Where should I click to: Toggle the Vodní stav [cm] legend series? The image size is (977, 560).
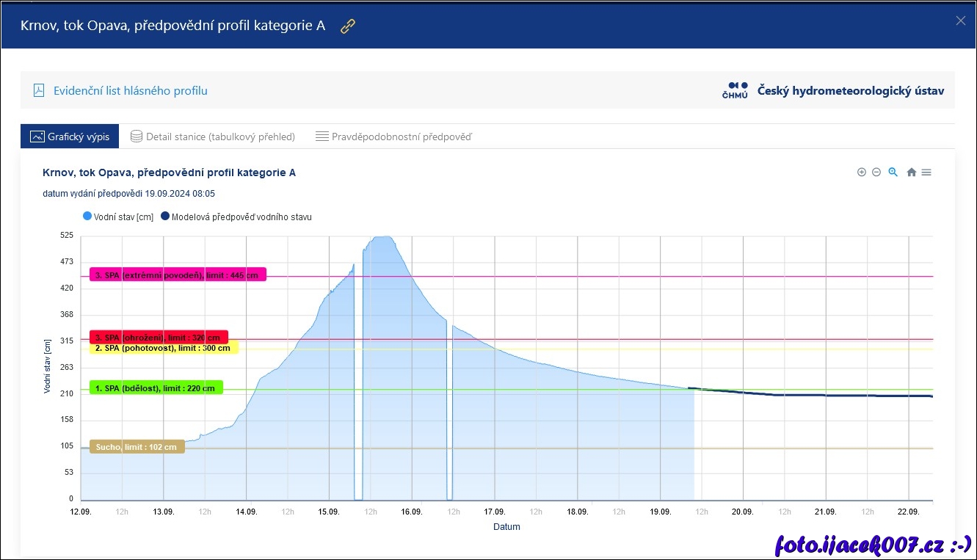(118, 217)
